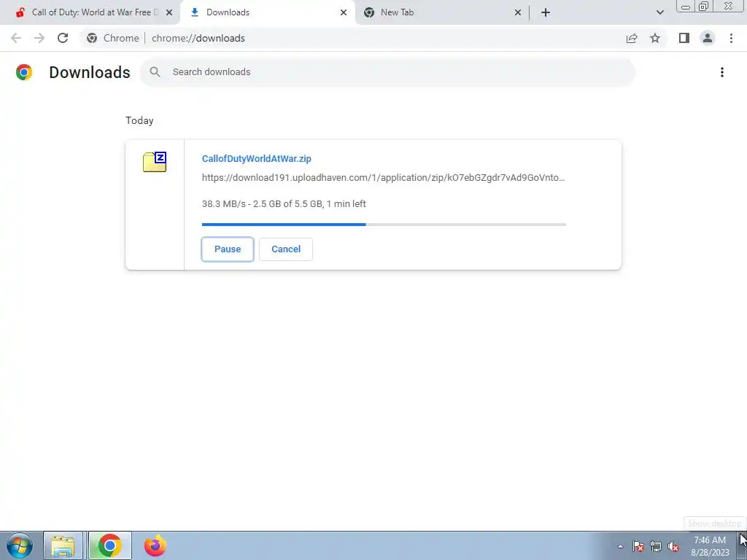The image size is (747, 560).
Task: Click the Chrome logo beside Downloads heading
Action: pyautogui.click(x=24, y=72)
